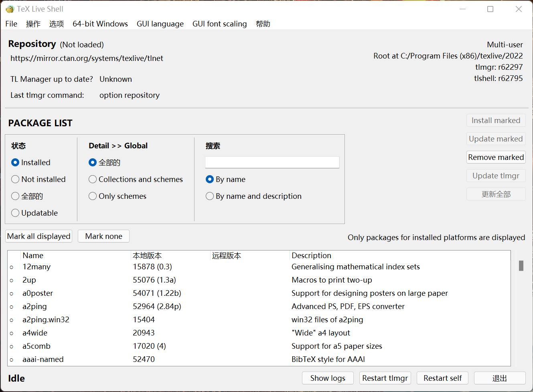Click Restart tlmgr button

[x=385, y=378]
